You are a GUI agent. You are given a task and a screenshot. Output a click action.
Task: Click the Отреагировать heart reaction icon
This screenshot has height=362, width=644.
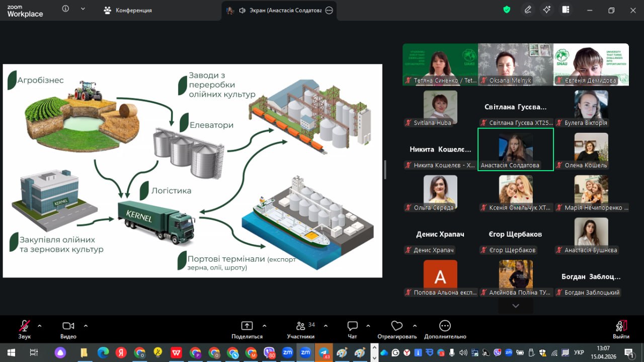point(397,326)
